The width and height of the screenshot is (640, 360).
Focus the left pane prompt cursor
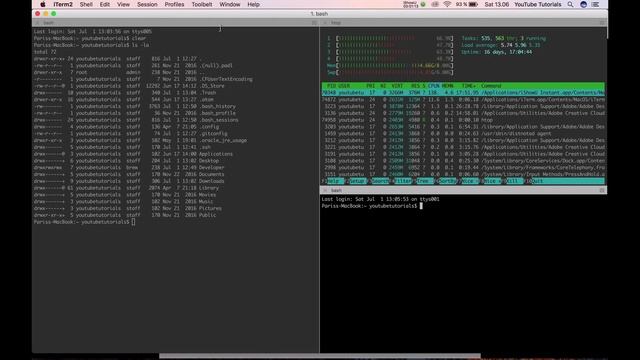point(133,222)
